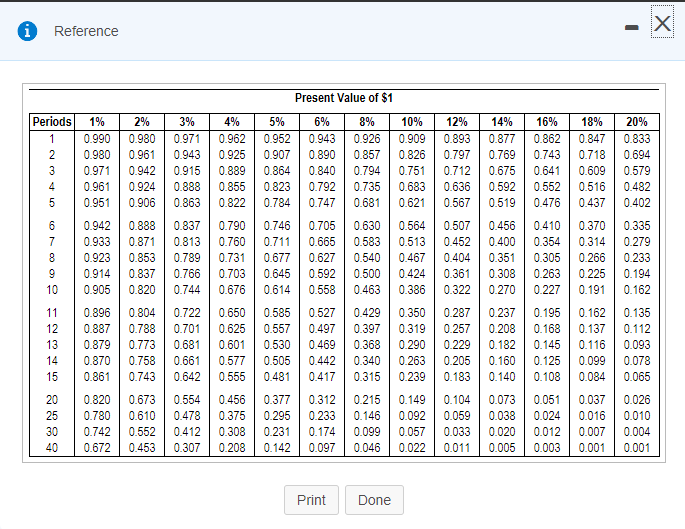Click value 0.857 in the 8% column
685x529 pixels.
coord(367,155)
